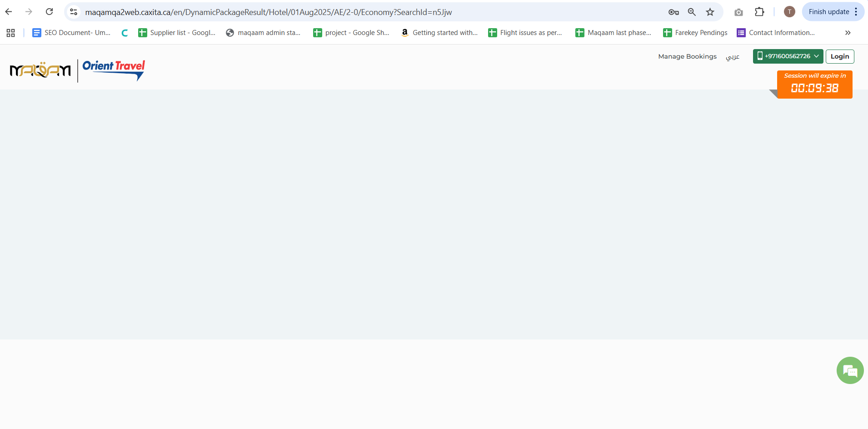868x429 pixels.
Task: View site information icon in address bar
Action: point(74,12)
